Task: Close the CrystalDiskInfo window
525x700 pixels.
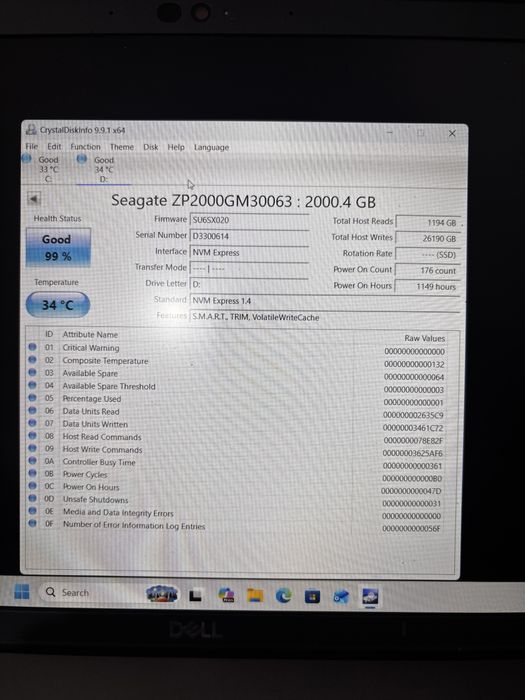Action: (x=452, y=133)
